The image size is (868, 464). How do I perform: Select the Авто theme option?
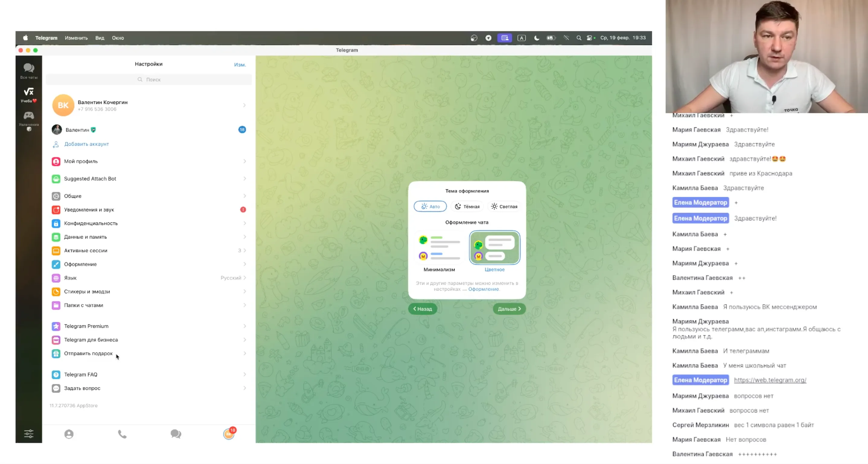coord(430,206)
